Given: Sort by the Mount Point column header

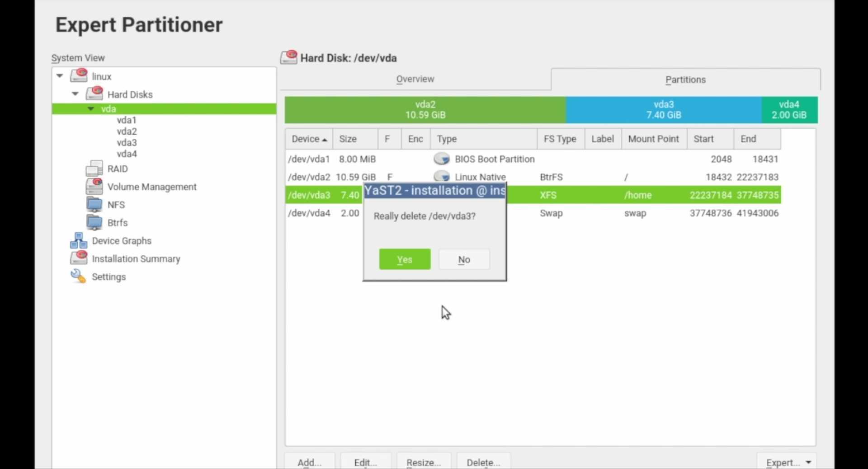Looking at the screenshot, I should click(x=654, y=139).
